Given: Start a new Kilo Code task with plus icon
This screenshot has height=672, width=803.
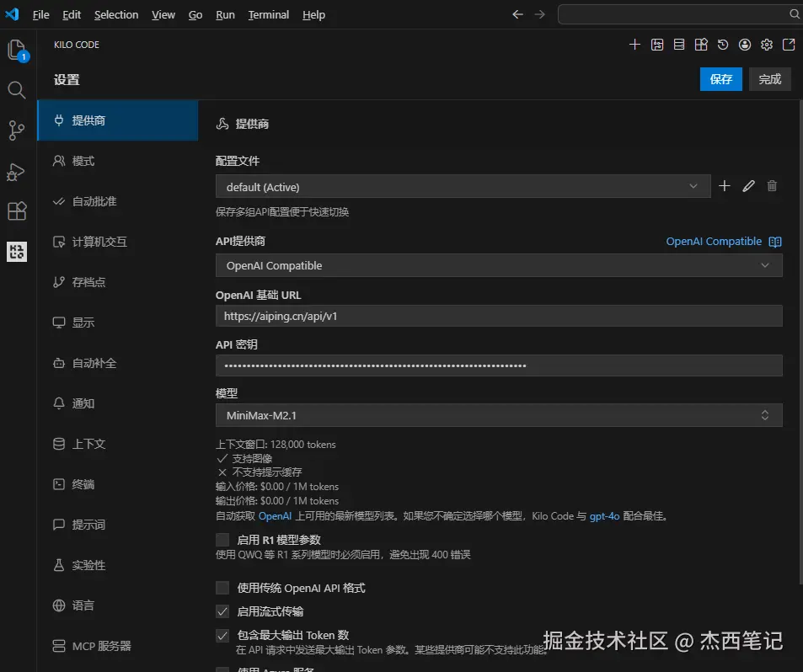Looking at the screenshot, I should [x=634, y=45].
